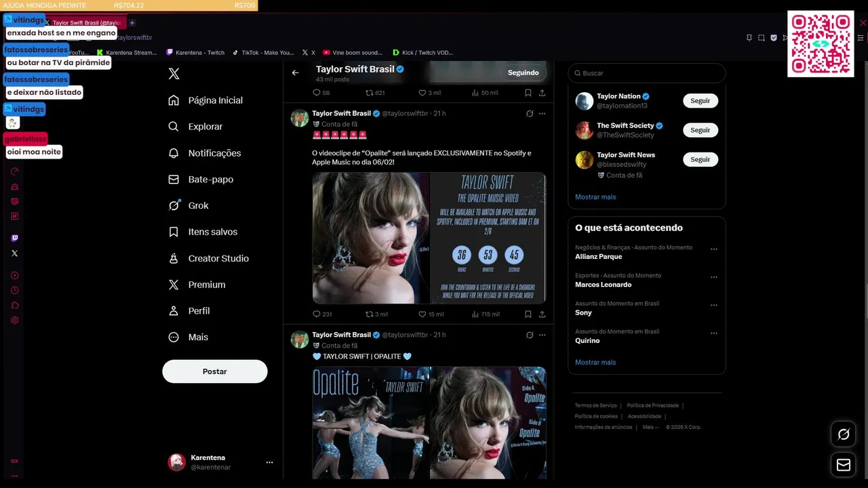Reply to the Opalite videoclipe post (231)
The height and width of the screenshot is (488, 868).
[x=322, y=314]
